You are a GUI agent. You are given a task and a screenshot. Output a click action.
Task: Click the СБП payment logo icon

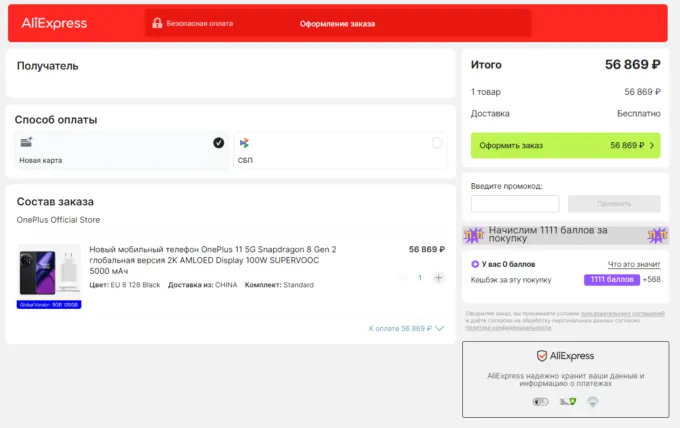[244, 143]
